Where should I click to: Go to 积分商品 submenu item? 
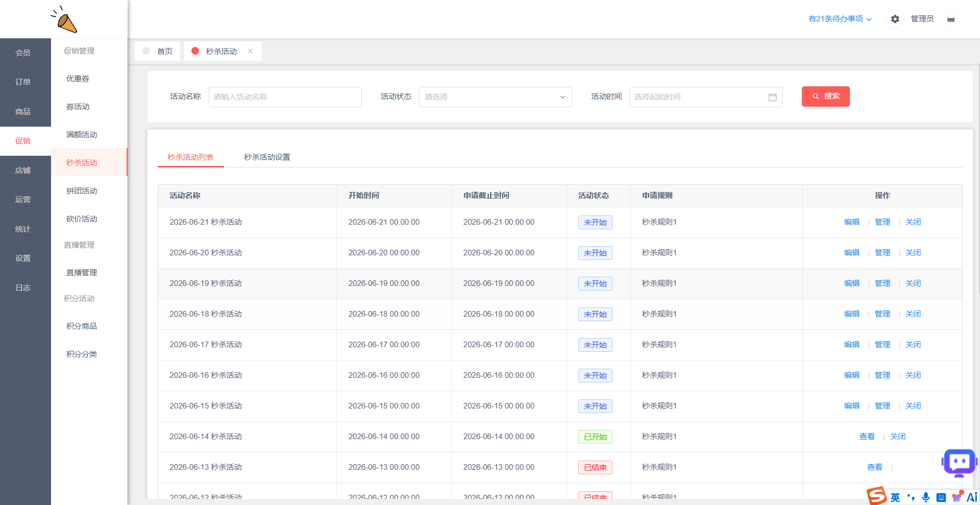coord(89,326)
